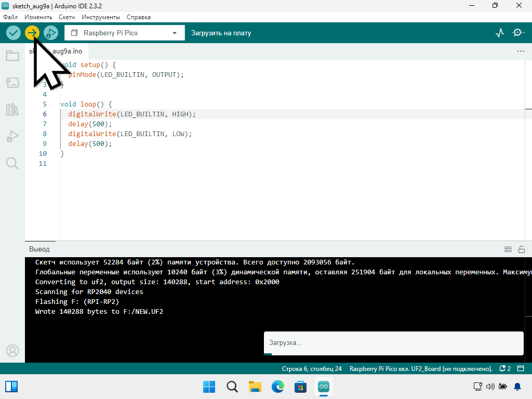The height and width of the screenshot is (399, 532).
Task: Open the Windows Start button
Action: [x=209, y=387]
